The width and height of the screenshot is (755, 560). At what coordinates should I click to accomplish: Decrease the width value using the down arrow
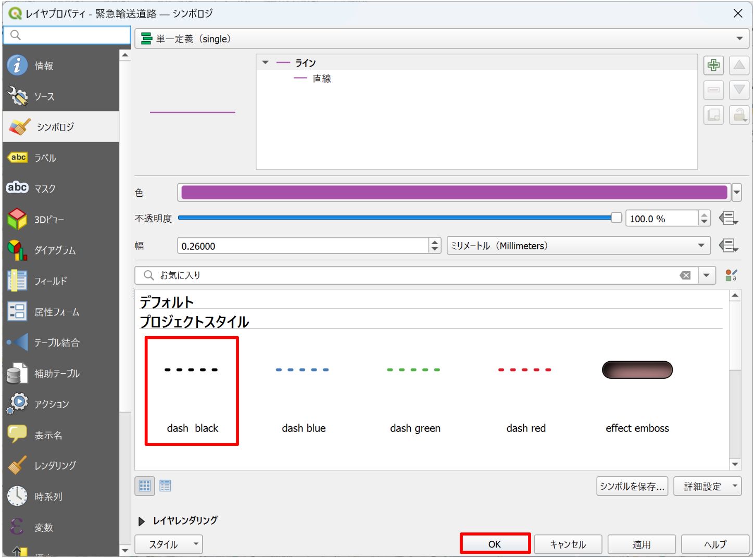coord(435,249)
